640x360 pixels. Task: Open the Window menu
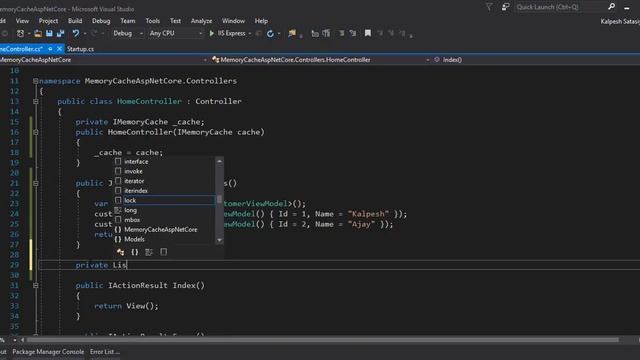click(x=233, y=21)
